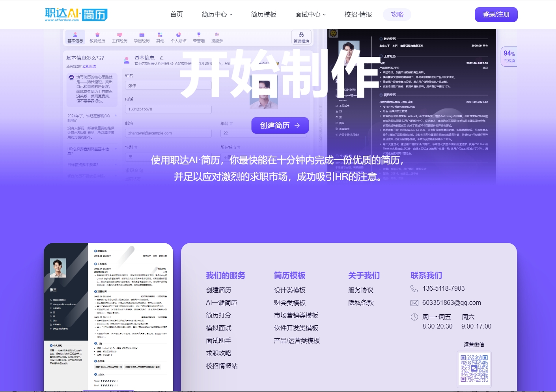The height and width of the screenshot is (392, 556).
Task: Select the 攻略 nav tab
Action: (397, 15)
